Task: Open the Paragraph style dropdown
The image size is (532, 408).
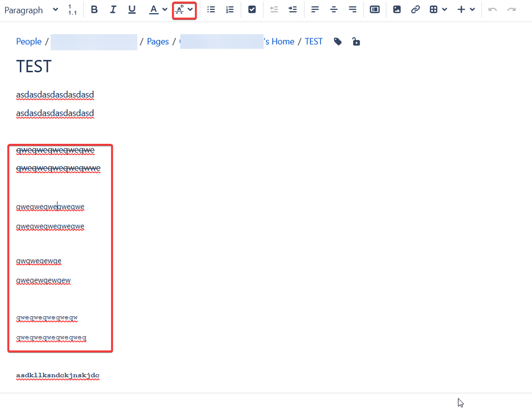Action: coord(31,10)
